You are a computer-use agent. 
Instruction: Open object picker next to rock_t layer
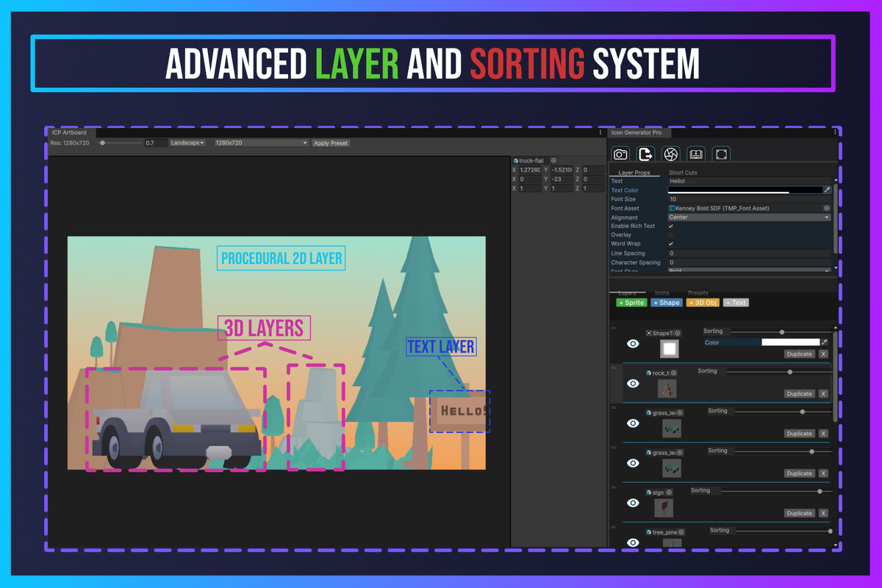point(674,373)
